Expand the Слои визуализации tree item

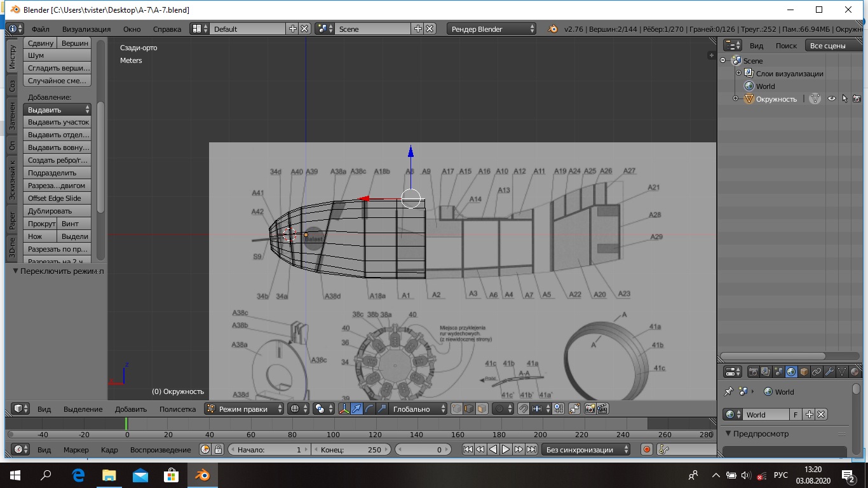738,74
